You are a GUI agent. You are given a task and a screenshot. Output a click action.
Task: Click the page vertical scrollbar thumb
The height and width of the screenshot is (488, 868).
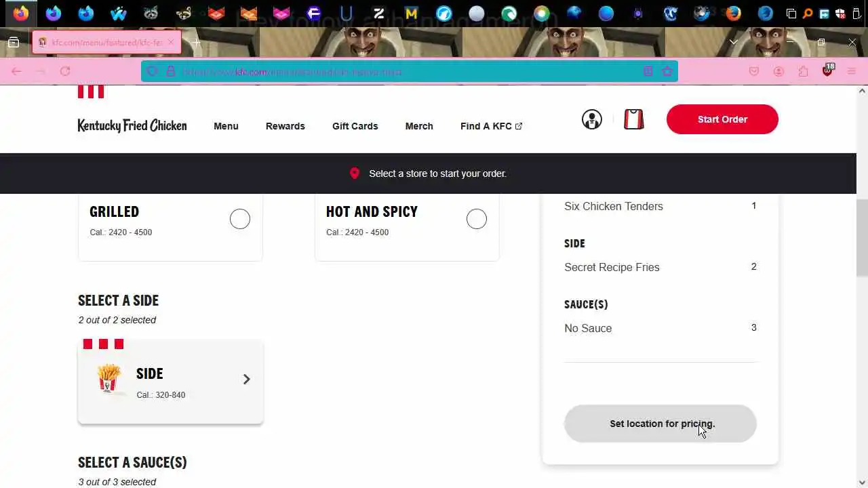pos(862,238)
